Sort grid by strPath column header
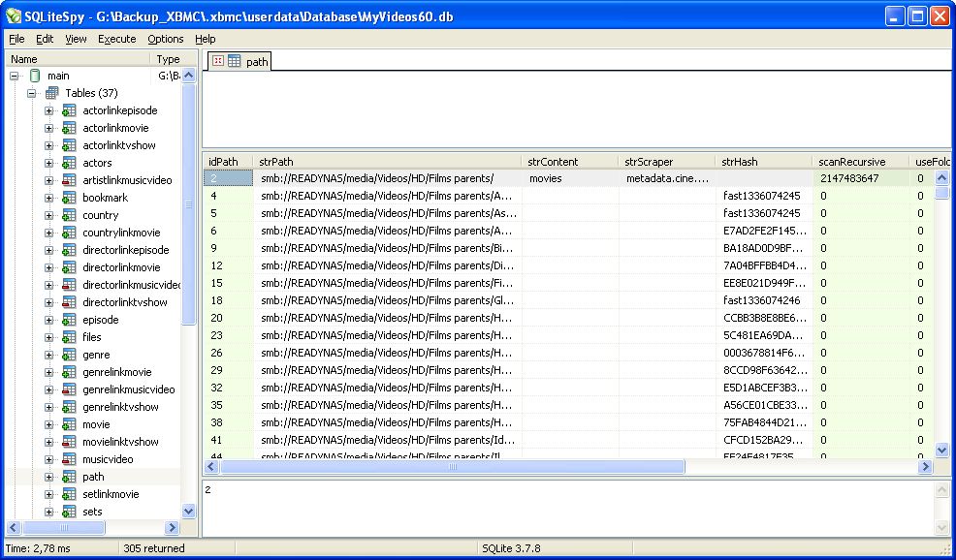 (x=388, y=162)
